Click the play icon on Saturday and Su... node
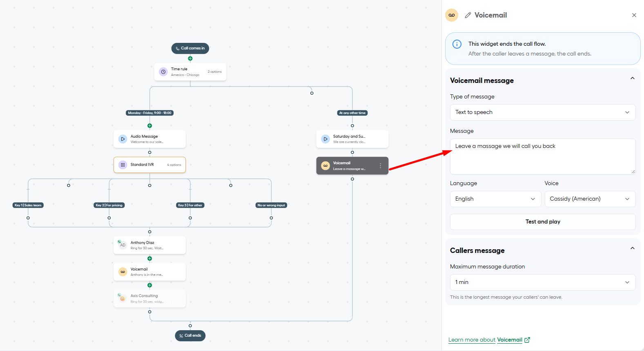The height and width of the screenshot is (351, 644). (325, 139)
